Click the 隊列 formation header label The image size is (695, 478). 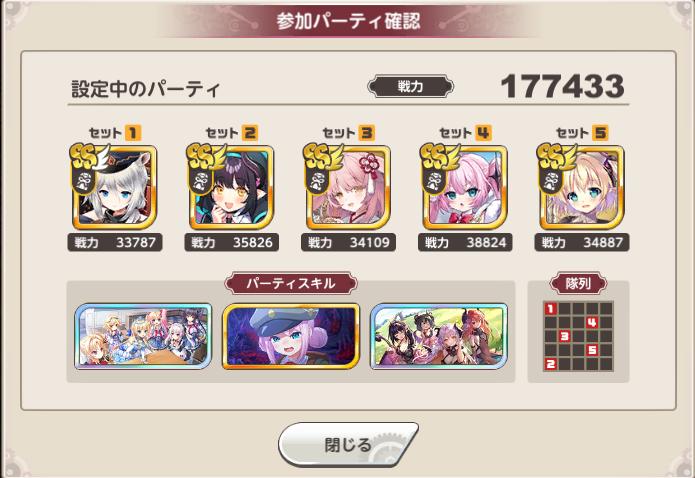578,283
